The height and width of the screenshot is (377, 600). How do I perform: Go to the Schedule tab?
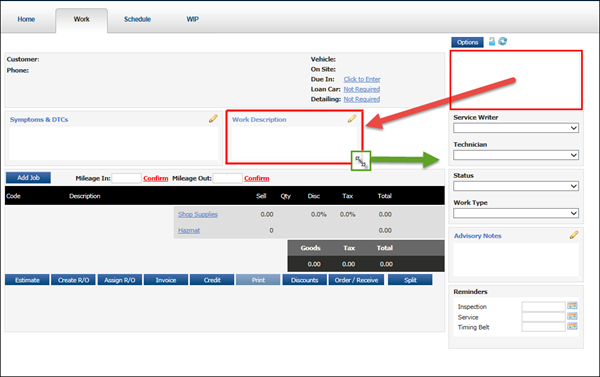pos(137,19)
